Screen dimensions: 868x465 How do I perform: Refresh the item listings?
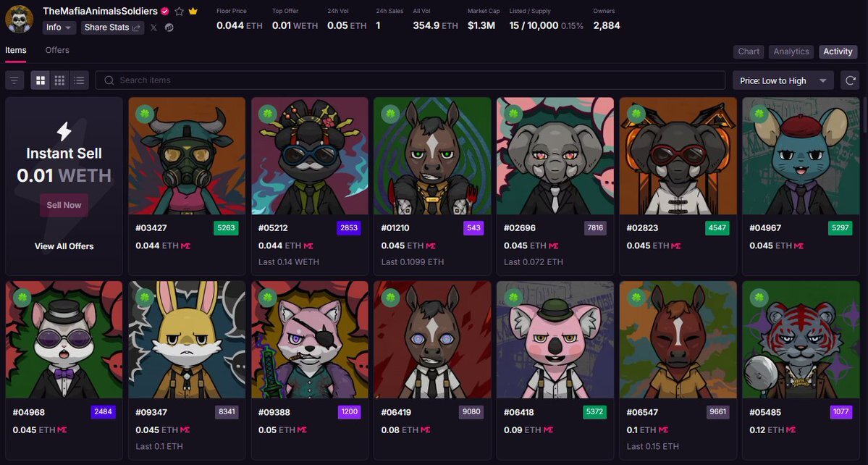(850, 80)
